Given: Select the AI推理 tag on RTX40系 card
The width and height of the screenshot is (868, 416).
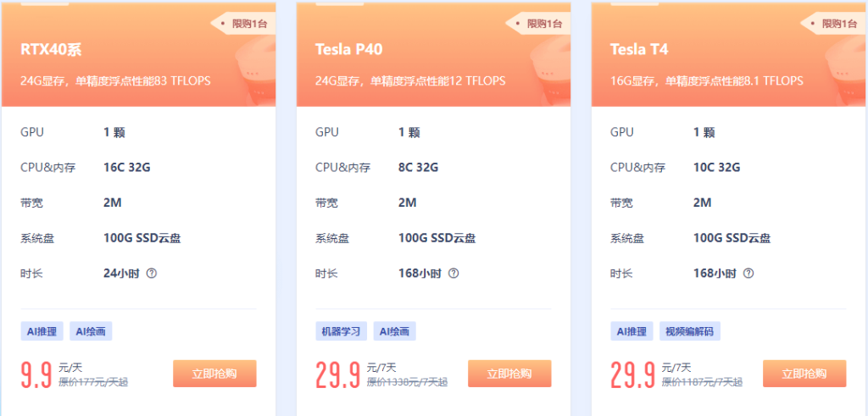Looking at the screenshot, I should 42,331.
